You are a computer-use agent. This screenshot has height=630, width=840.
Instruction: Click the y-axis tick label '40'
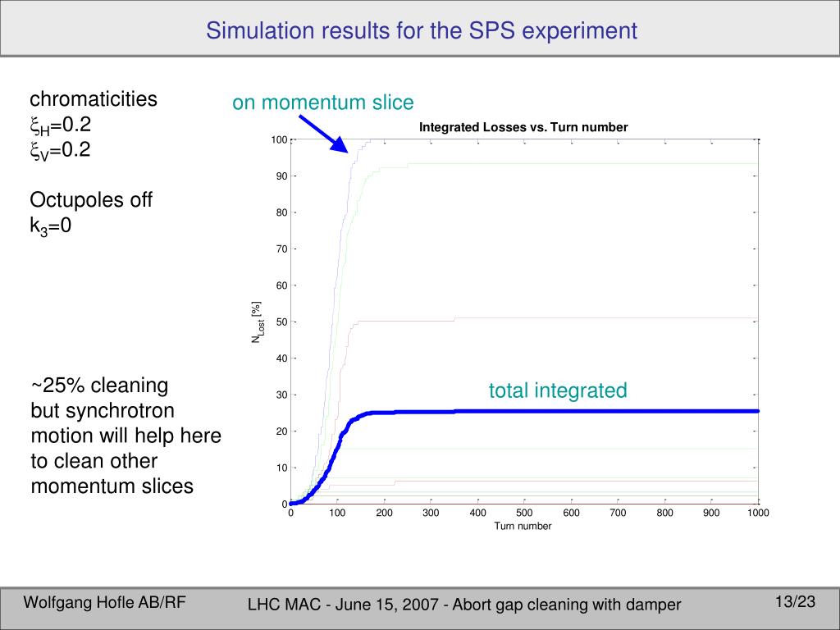282,358
